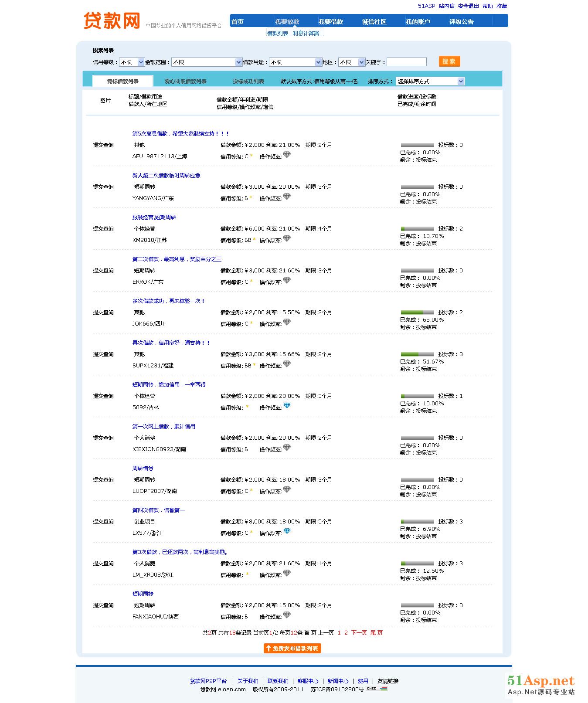588x703 pixels.
Task: Click progress bar showing 51.67% completed
Action: (418, 354)
